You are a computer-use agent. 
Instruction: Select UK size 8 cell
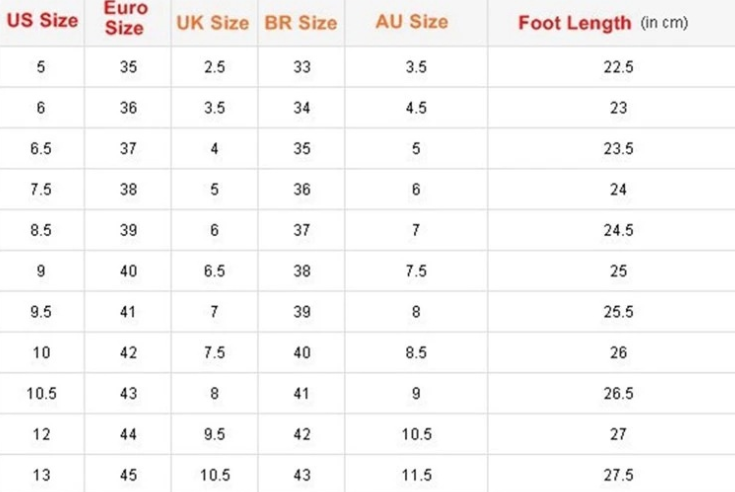[x=214, y=393]
